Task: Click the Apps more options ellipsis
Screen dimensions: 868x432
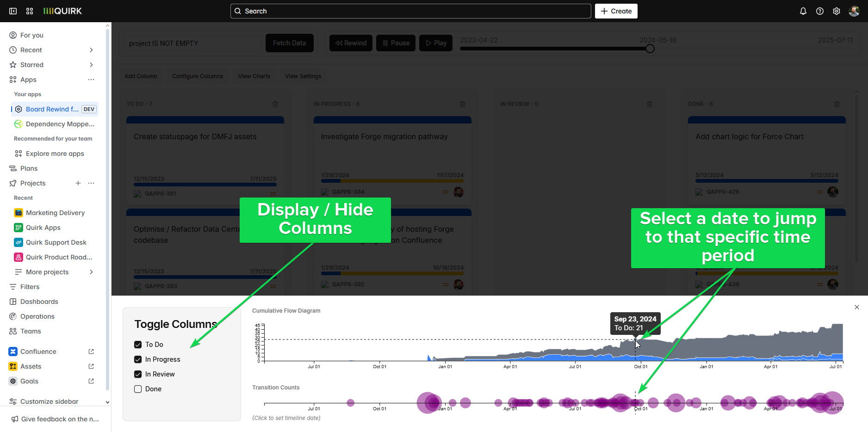Action: point(91,80)
